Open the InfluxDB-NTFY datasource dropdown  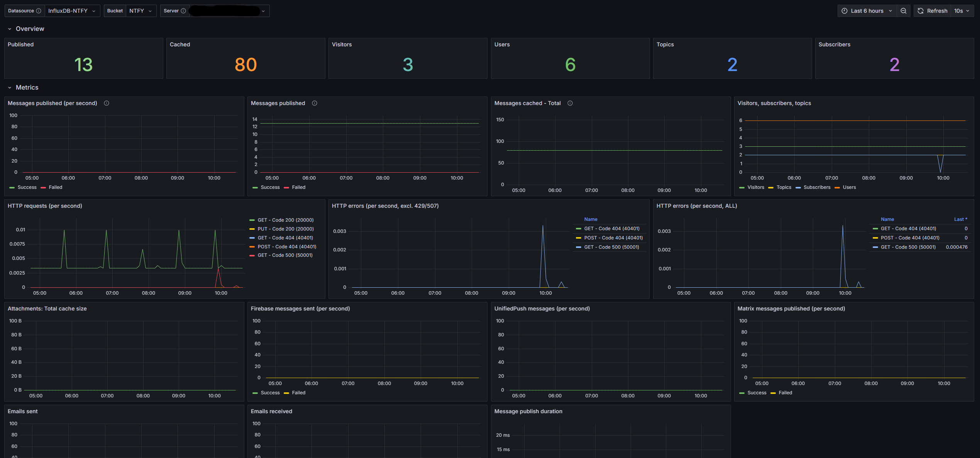(x=72, y=11)
